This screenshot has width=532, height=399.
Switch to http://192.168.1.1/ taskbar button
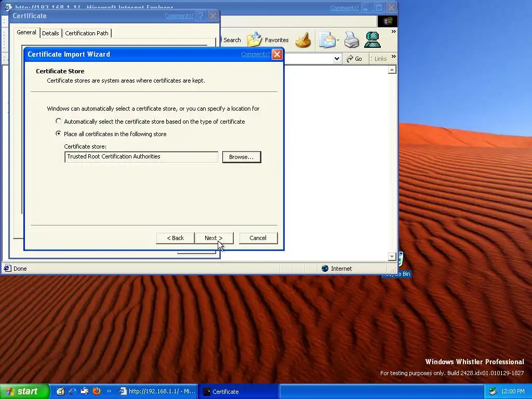(157, 391)
